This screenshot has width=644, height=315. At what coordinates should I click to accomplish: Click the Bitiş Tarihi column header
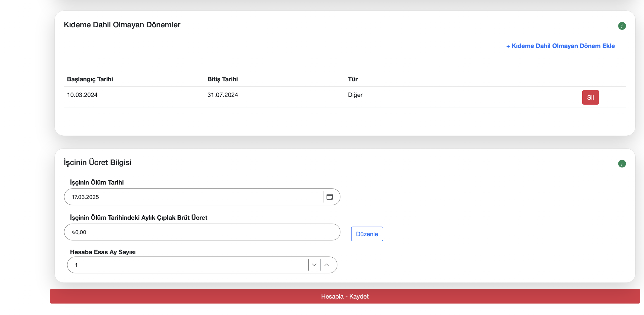click(x=222, y=79)
